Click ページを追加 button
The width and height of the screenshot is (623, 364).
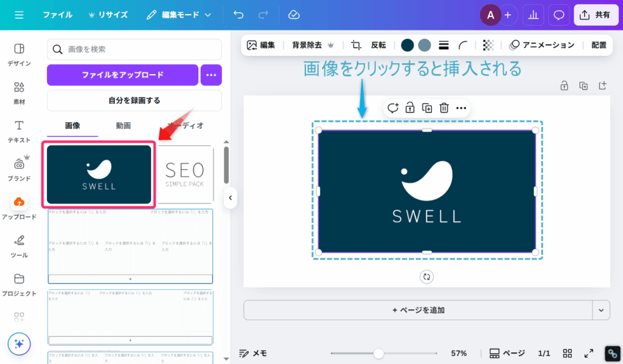(x=418, y=310)
